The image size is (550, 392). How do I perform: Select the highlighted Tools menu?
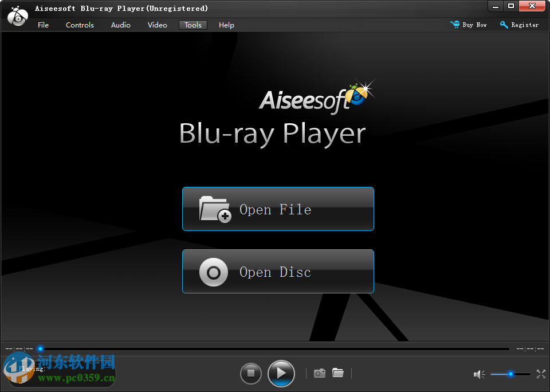point(192,25)
